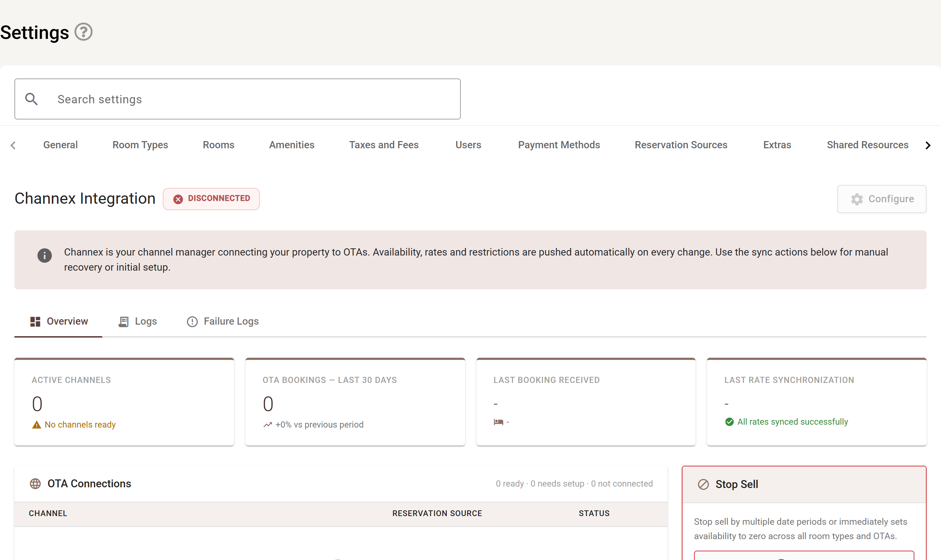The height and width of the screenshot is (560, 941).
Task: Select Reservation Sources tab
Action: [681, 145]
